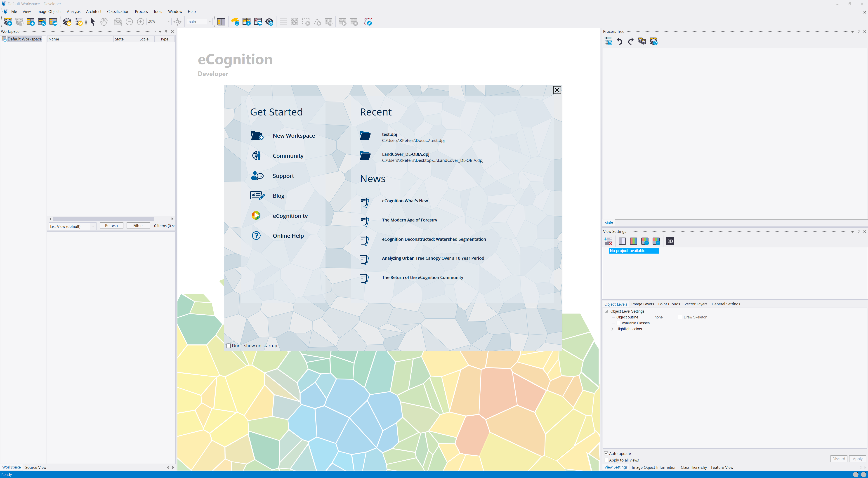Screen dimensions: 868x478
Task: Click the zoom out minus icon
Action: point(129,22)
